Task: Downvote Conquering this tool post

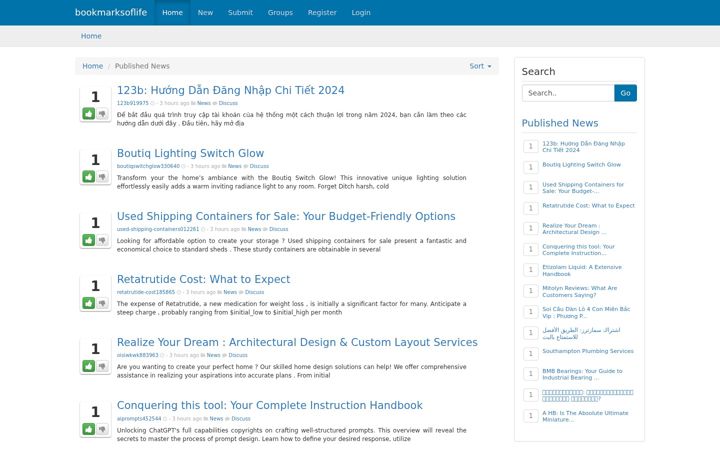Action: (102, 429)
